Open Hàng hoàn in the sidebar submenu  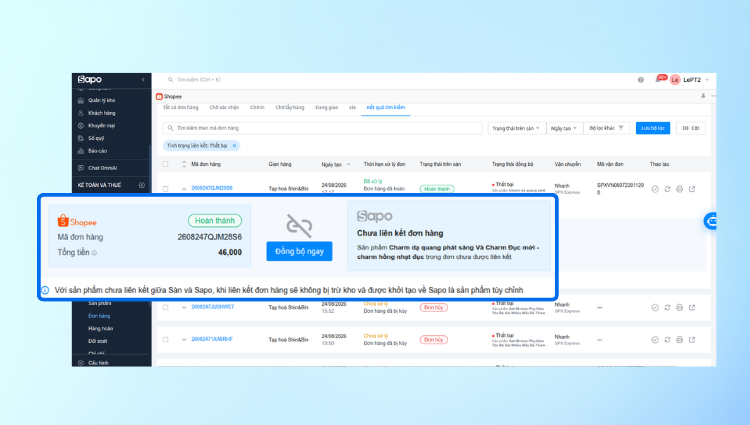[x=100, y=328]
